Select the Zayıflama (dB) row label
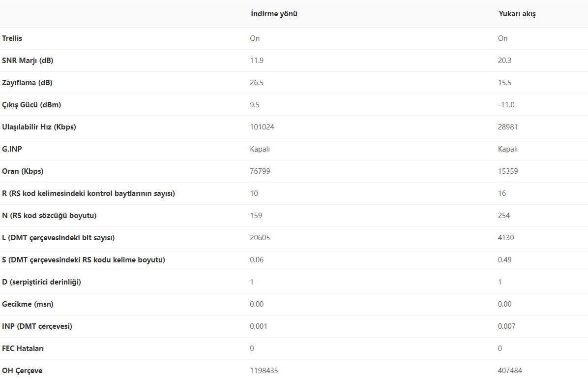 [x=27, y=83]
